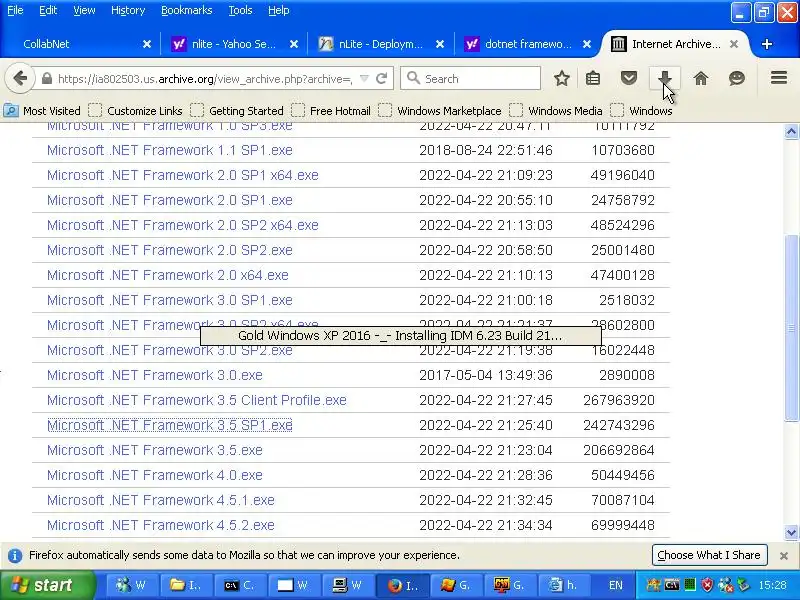Click the red shield security tray icon
This screenshot has width=800, height=600.
(x=707, y=585)
